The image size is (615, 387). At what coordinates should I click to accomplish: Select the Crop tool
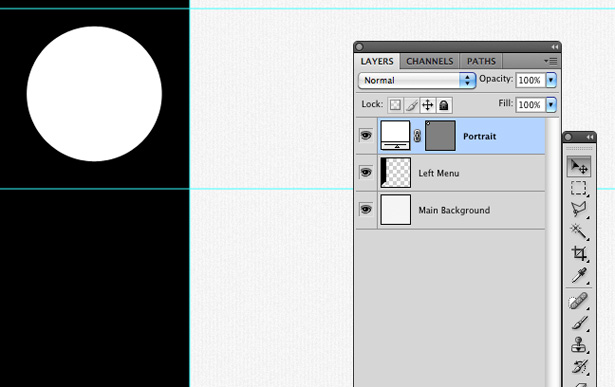tap(579, 253)
